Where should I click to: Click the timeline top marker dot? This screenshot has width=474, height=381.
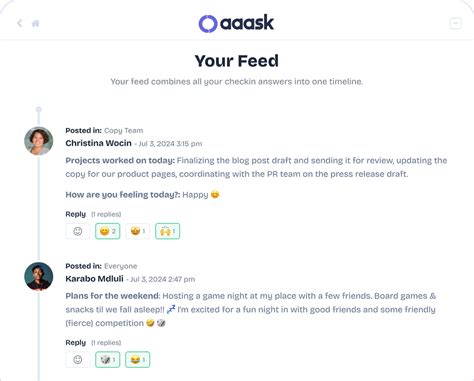(x=39, y=109)
